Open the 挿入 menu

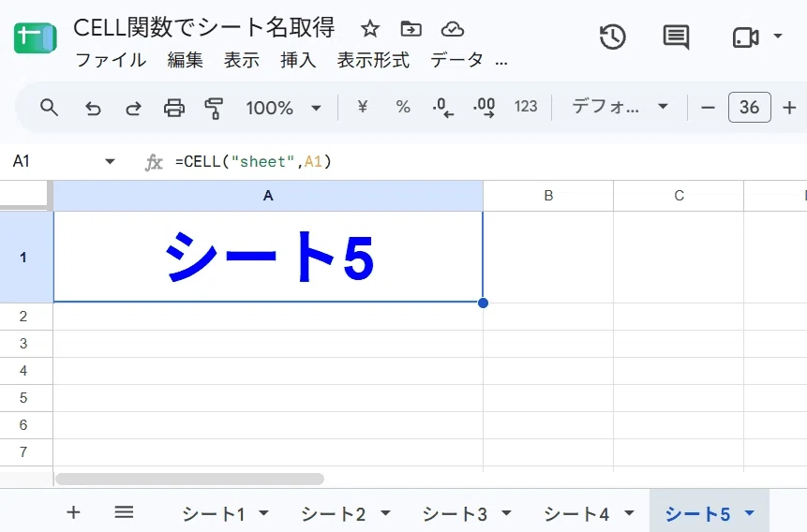[298, 60]
